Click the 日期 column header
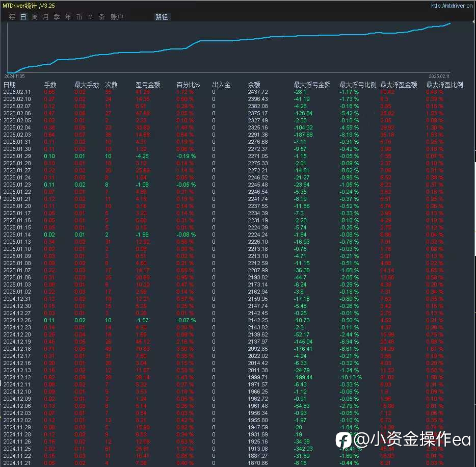Viewport: 476px width, 467px height. pyautogui.click(x=9, y=85)
